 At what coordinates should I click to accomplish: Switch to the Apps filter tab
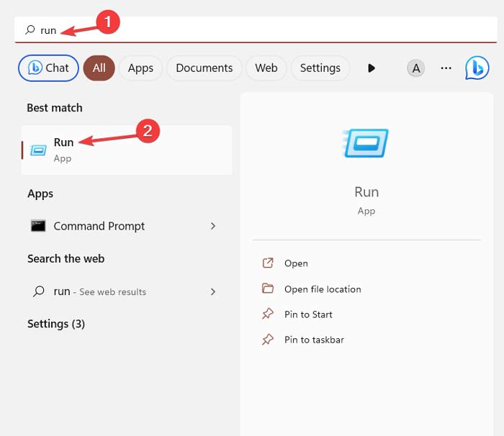pyautogui.click(x=140, y=68)
